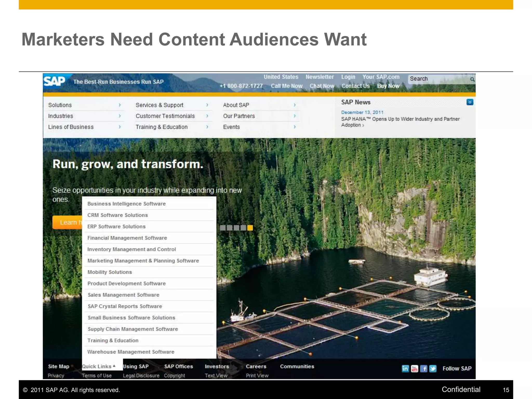
Task: Click the phone number +1 800-872-1727
Action: point(241,86)
